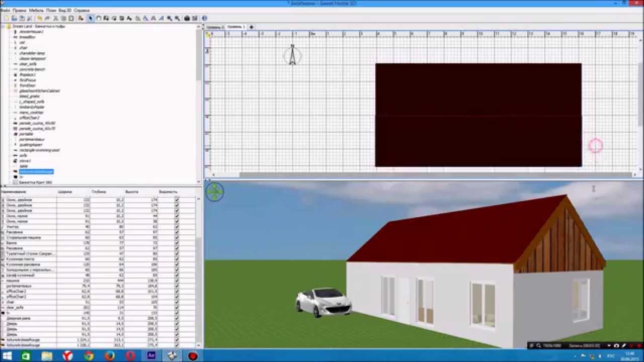The image size is (644, 362).
Task: Open Help with the blue question icon
Action: tap(205, 18)
